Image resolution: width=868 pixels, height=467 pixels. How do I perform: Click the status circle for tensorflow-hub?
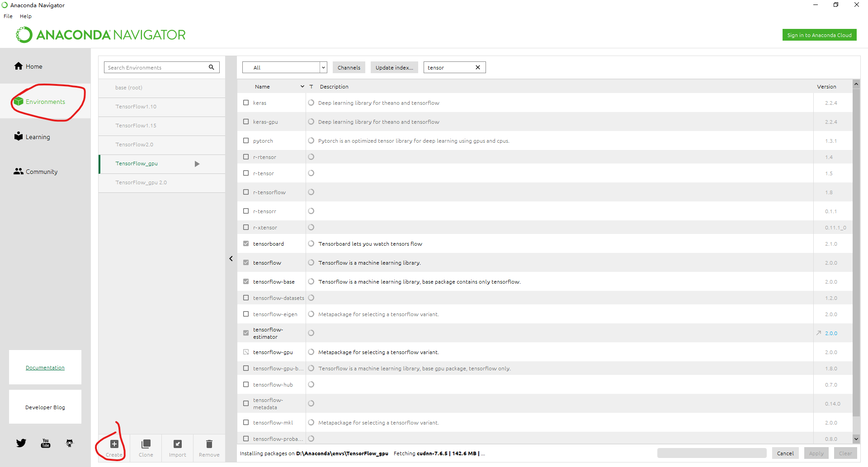[x=311, y=384]
